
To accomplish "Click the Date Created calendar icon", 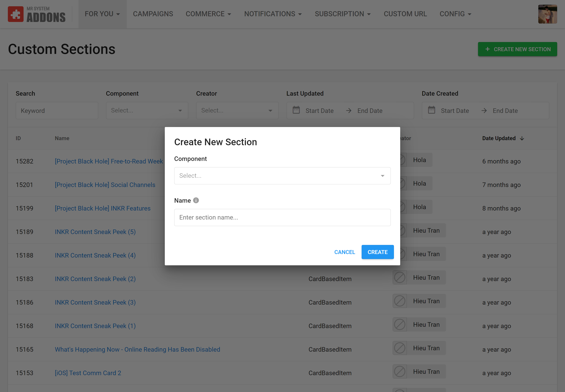I will coord(431,110).
